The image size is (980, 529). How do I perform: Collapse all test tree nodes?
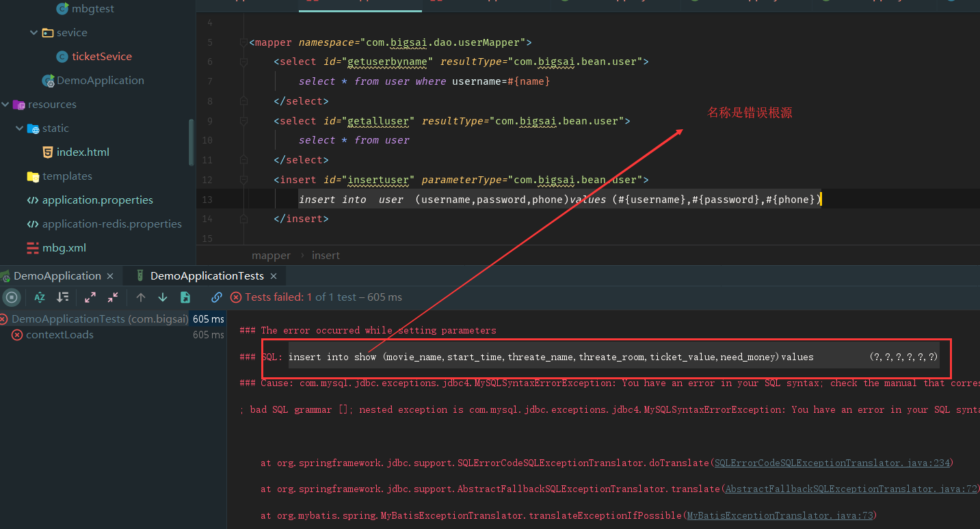coord(113,297)
